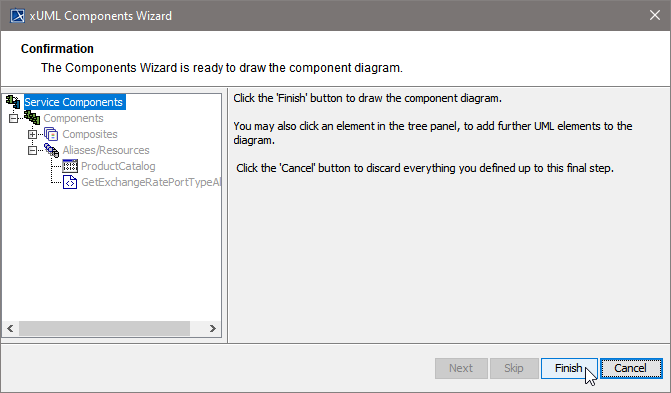
Task: Expand the Composites tree node
Action: [32, 134]
